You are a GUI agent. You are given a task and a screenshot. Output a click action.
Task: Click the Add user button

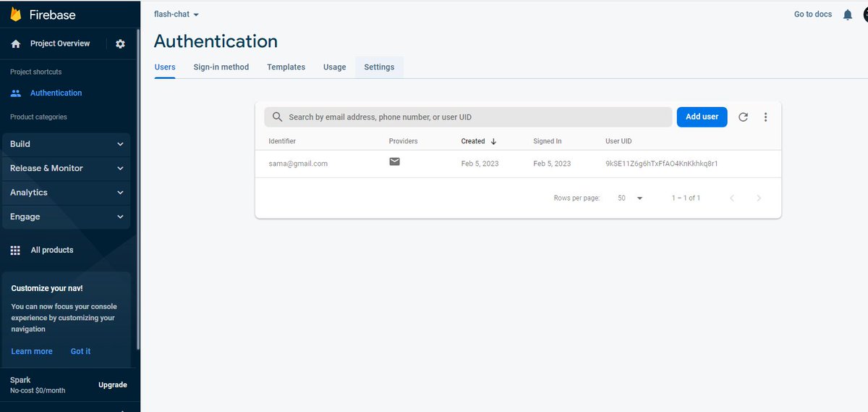(x=702, y=117)
